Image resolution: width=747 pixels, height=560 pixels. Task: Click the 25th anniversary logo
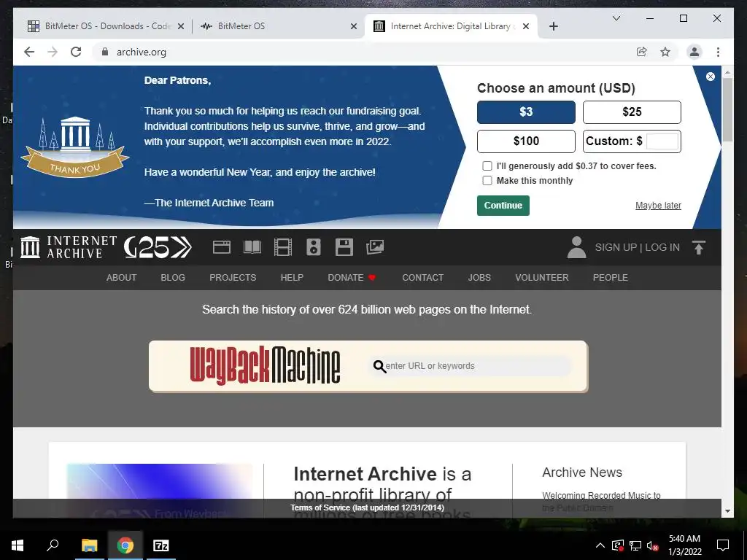coord(158,247)
